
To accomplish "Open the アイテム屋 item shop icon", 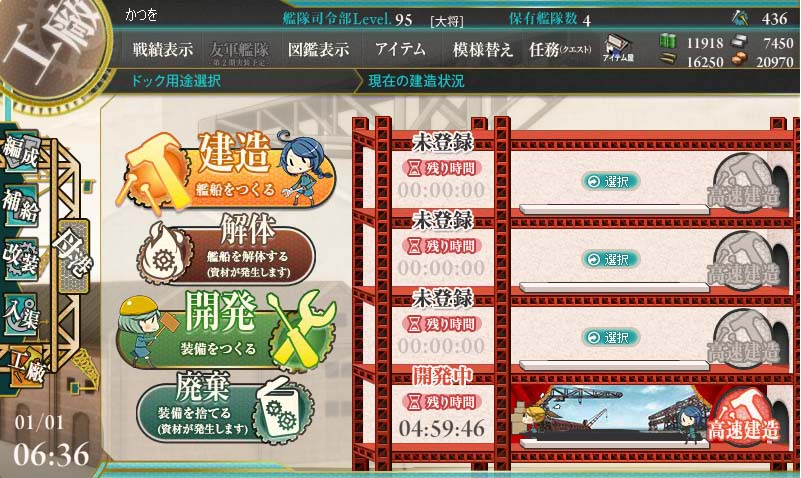I will click(618, 49).
